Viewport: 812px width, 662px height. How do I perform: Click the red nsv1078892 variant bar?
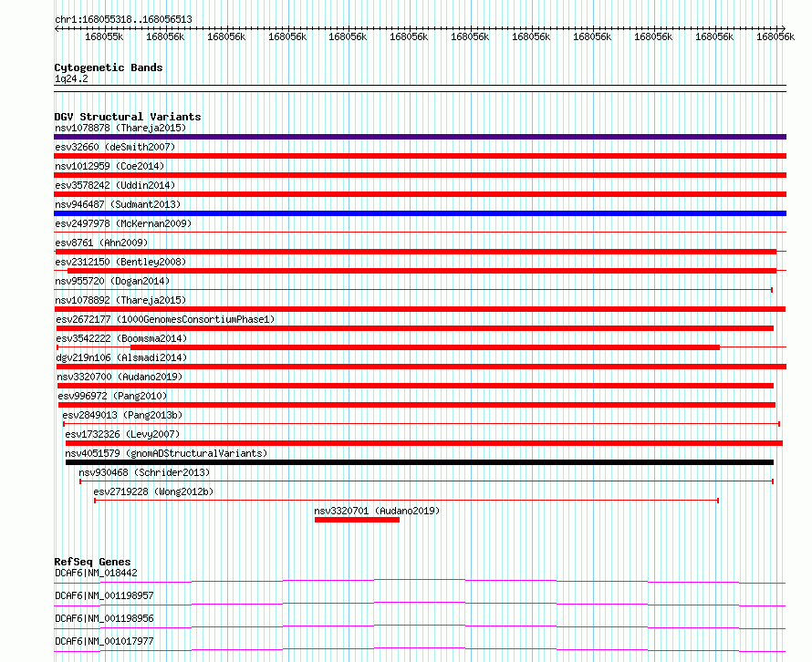coord(420,309)
